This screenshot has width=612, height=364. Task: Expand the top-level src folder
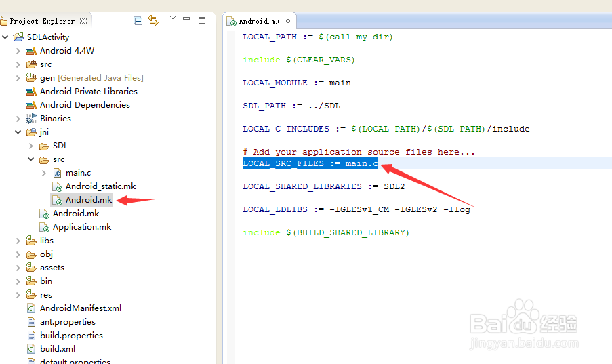(18, 64)
